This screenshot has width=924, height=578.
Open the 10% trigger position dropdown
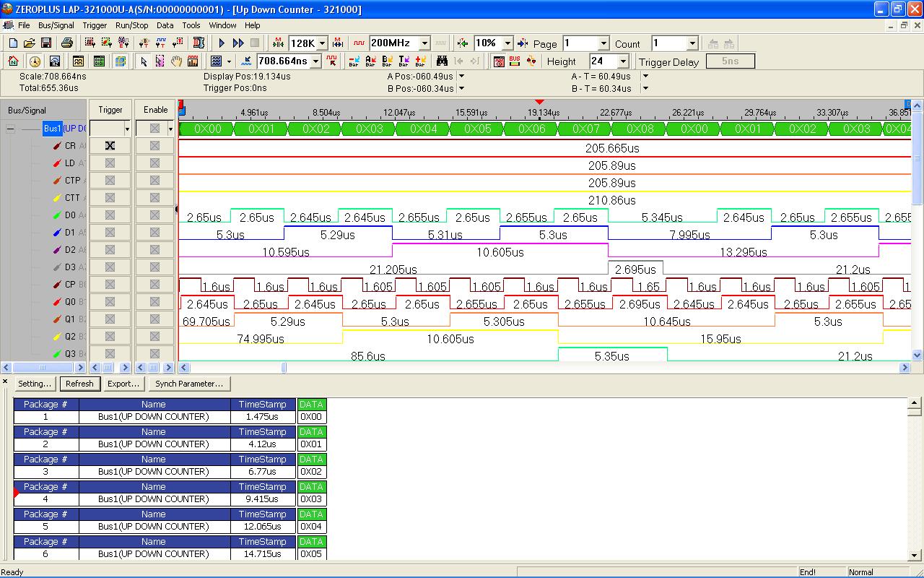(507, 43)
